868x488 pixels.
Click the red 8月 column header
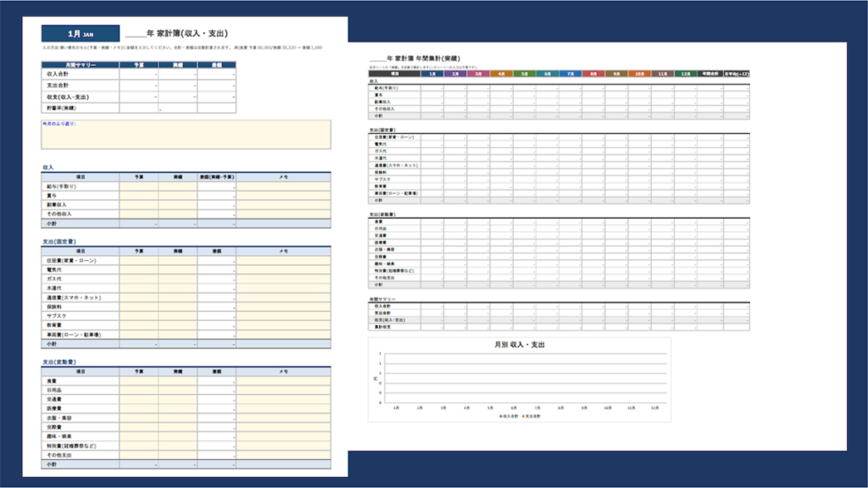click(x=593, y=74)
